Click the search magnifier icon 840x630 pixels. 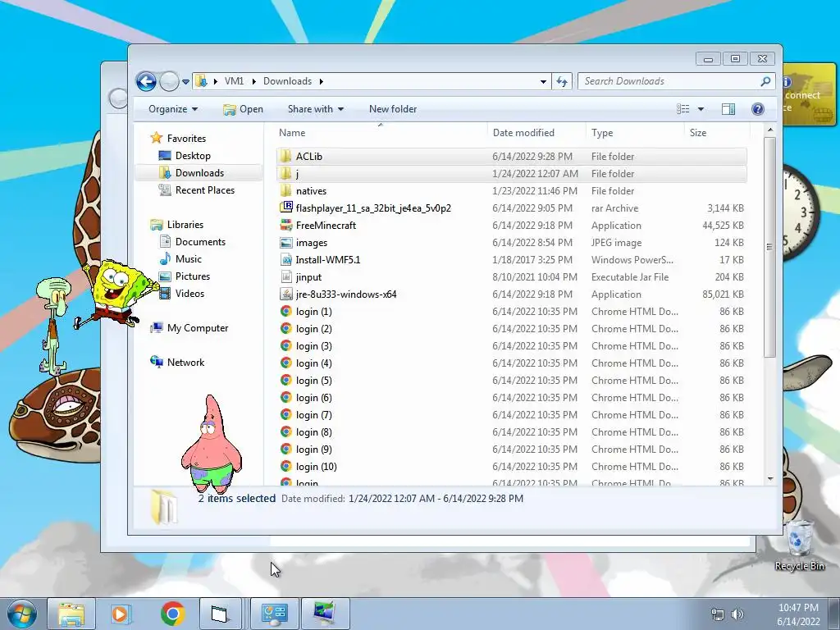tap(765, 81)
